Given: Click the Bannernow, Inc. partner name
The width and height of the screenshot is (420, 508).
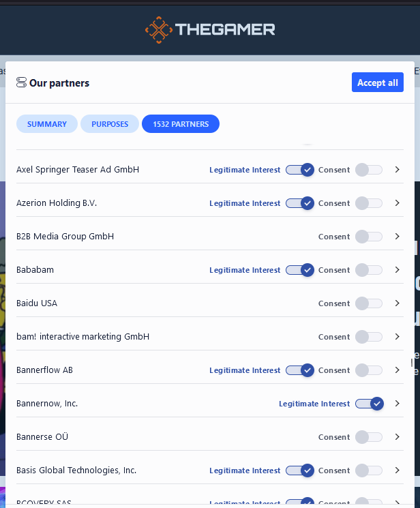Looking at the screenshot, I should point(47,404).
